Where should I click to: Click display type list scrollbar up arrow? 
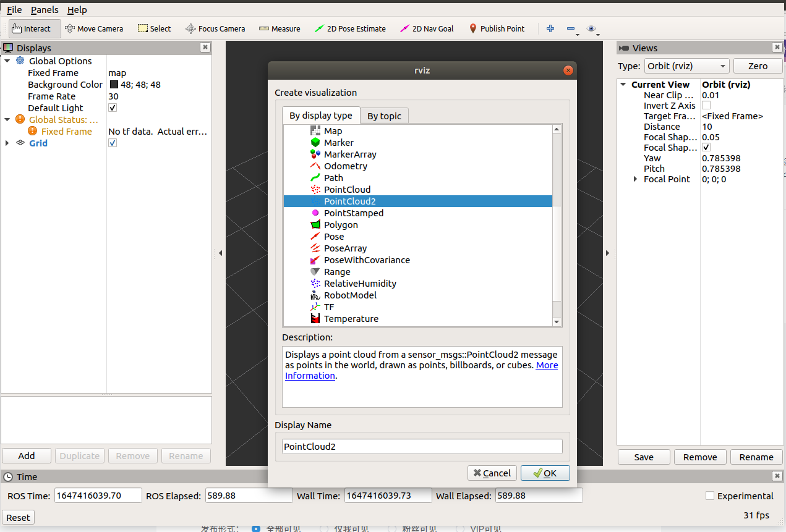coord(557,129)
